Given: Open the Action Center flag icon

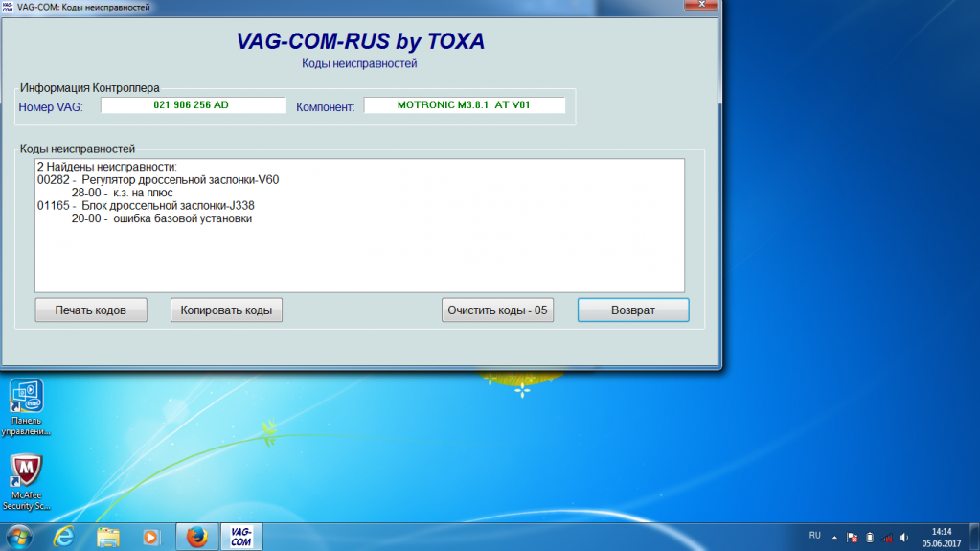Looking at the screenshot, I should [x=851, y=537].
